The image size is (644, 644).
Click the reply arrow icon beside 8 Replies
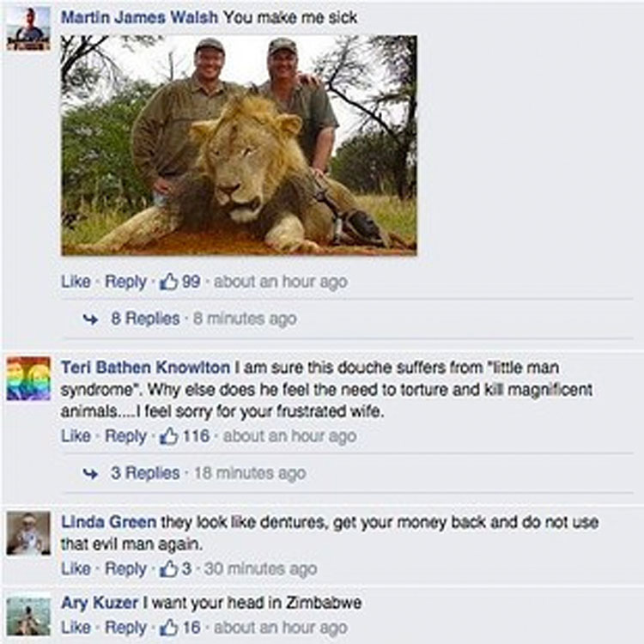click(x=90, y=319)
